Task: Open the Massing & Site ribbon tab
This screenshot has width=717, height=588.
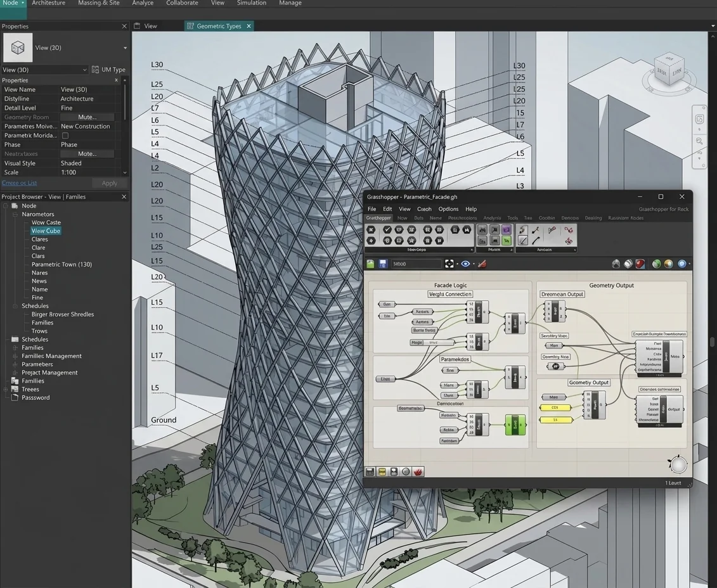Action: (99, 3)
